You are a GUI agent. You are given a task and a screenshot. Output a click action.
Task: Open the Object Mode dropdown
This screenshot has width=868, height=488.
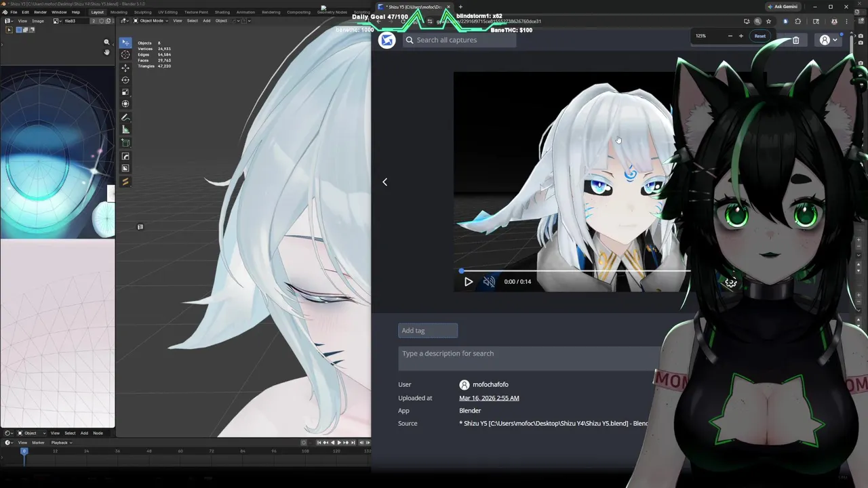(x=151, y=21)
